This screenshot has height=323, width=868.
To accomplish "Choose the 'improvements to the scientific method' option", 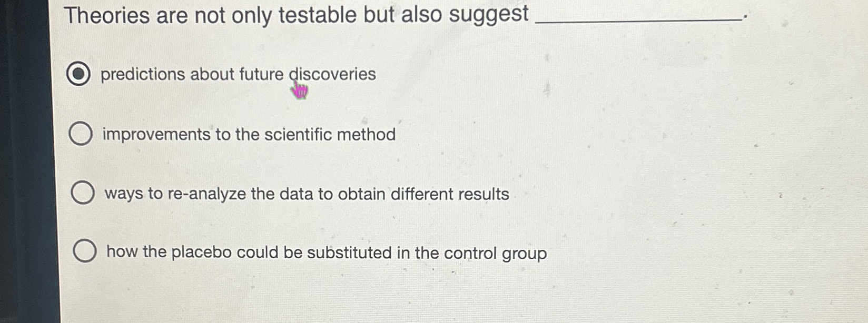I will point(82,133).
